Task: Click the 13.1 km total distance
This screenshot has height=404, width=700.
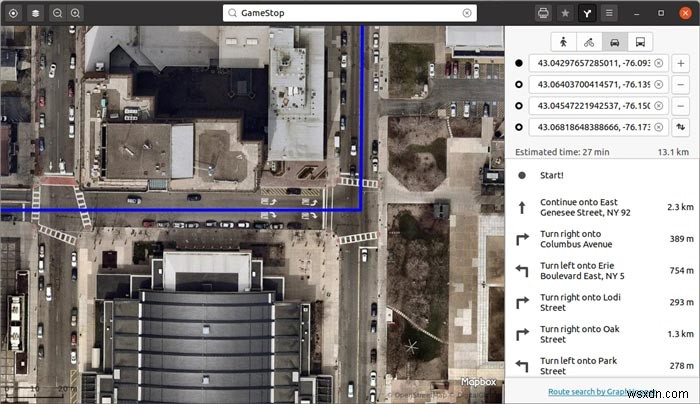Action: (x=673, y=152)
